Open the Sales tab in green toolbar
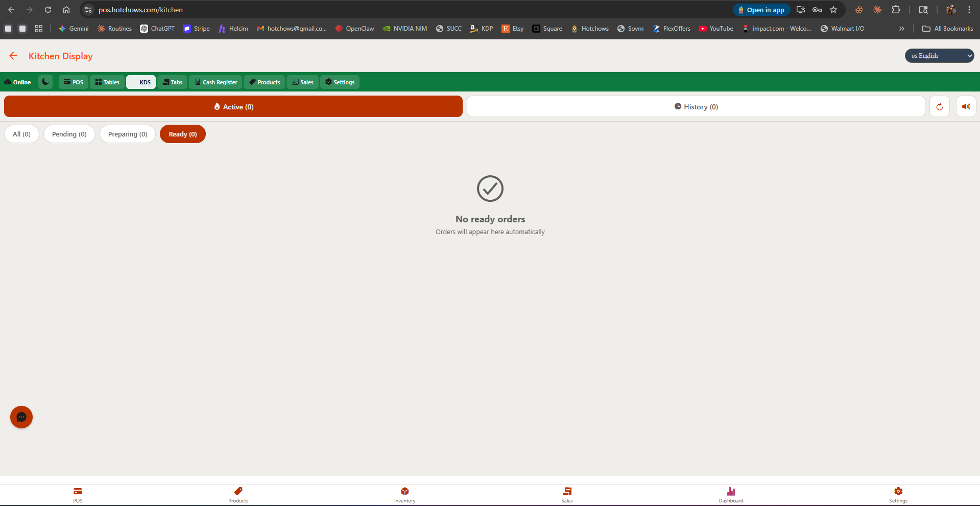 tap(303, 82)
